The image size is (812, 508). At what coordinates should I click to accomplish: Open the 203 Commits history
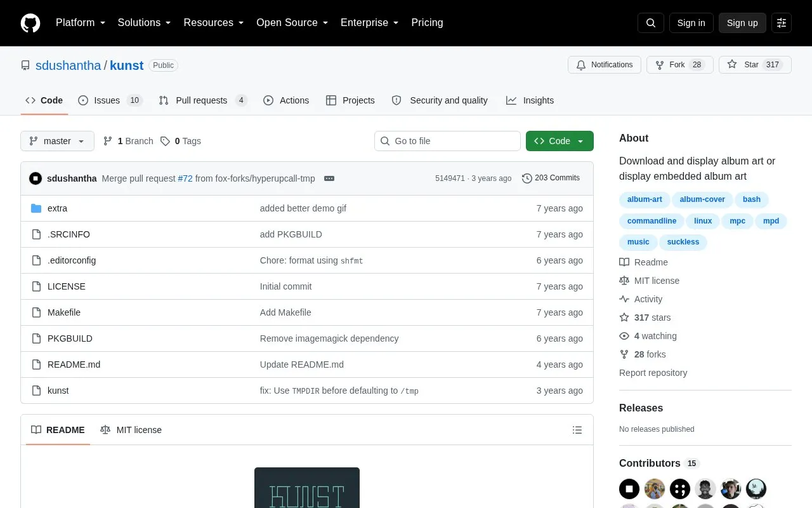pyautogui.click(x=551, y=178)
